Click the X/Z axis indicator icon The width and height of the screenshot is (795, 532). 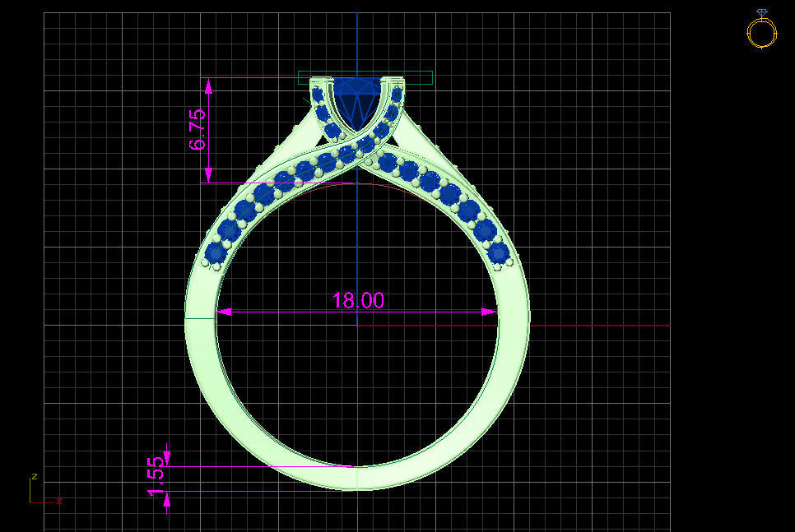(x=45, y=489)
